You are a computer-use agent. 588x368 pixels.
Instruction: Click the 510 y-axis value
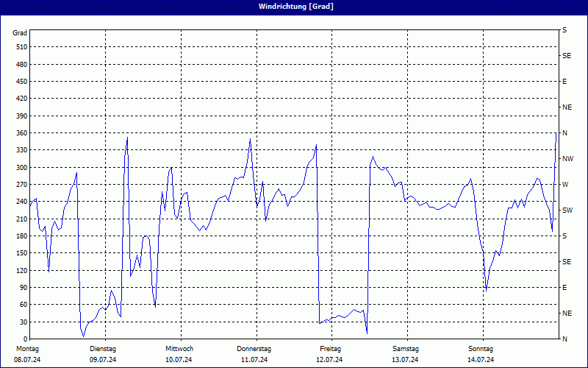[22, 47]
